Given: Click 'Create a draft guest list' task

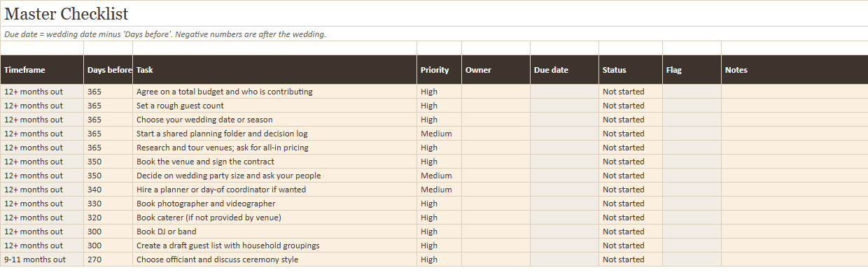Looking at the screenshot, I should point(274,246).
